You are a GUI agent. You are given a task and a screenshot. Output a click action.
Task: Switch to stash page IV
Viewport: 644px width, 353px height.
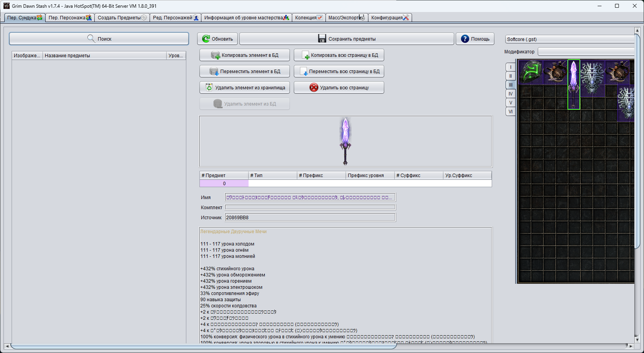[511, 94]
